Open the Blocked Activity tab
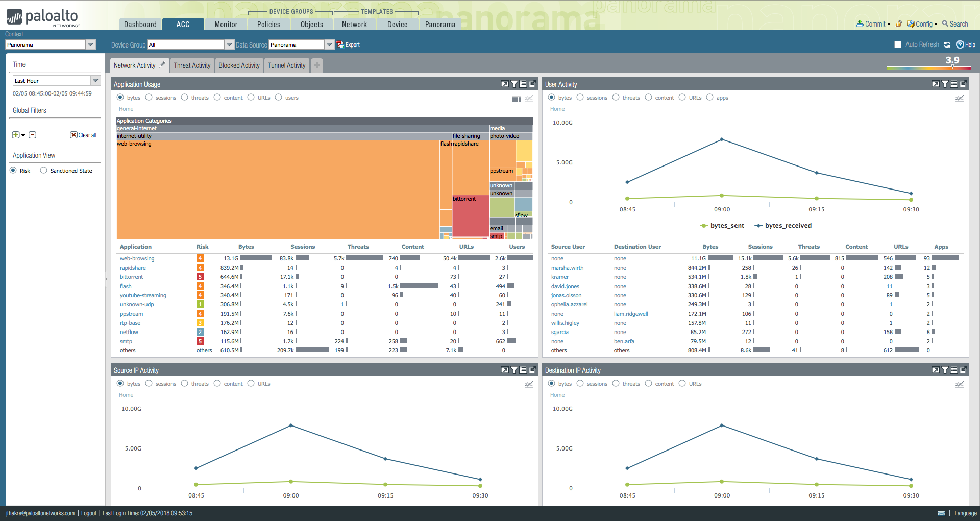Viewport: 980px width, 521px height. [239, 65]
